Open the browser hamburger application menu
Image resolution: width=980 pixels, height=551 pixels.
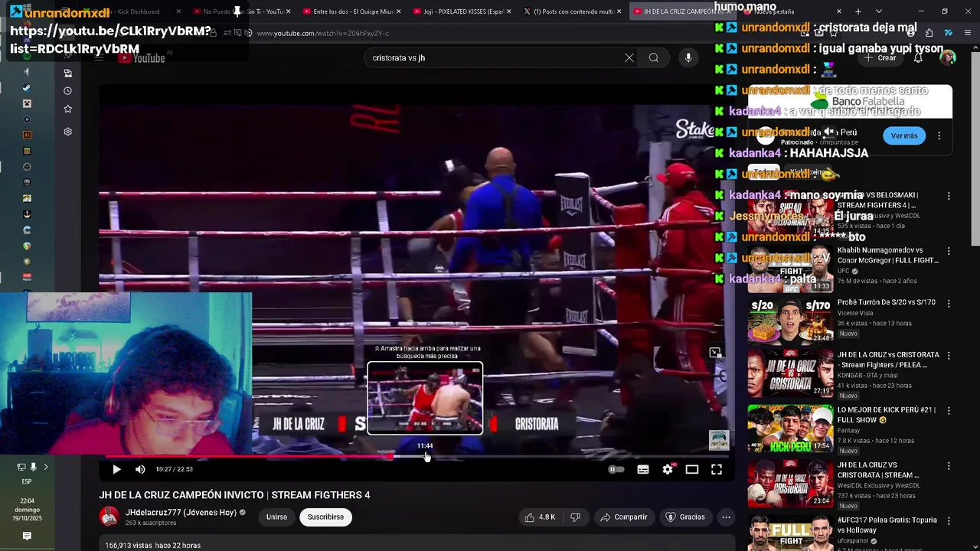coord(969,33)
